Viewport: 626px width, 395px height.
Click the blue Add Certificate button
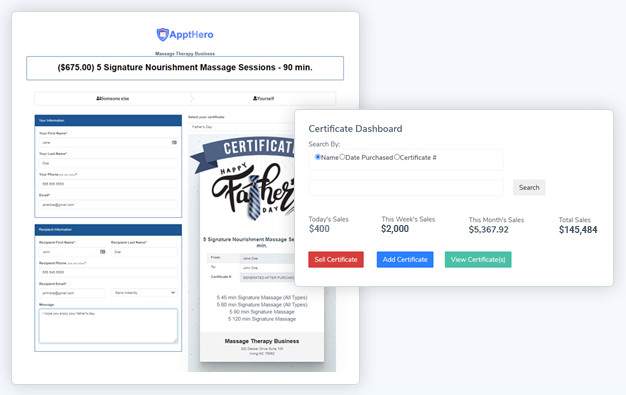[x=405, y=260]
